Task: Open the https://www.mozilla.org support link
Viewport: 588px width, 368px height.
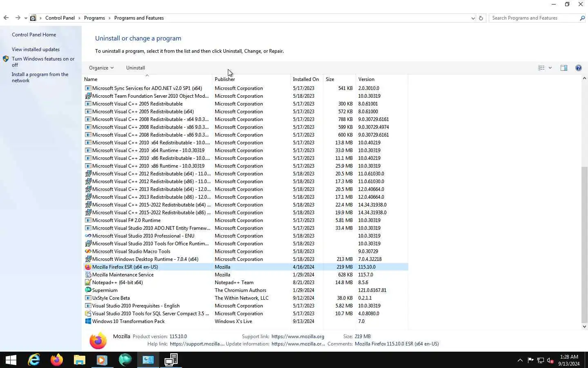Action: click(x=298, y=337)
